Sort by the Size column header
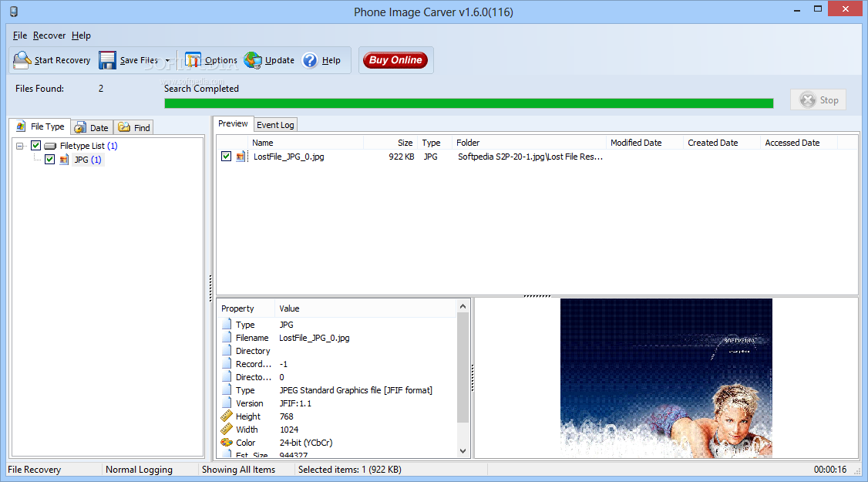 pos(390,143)
